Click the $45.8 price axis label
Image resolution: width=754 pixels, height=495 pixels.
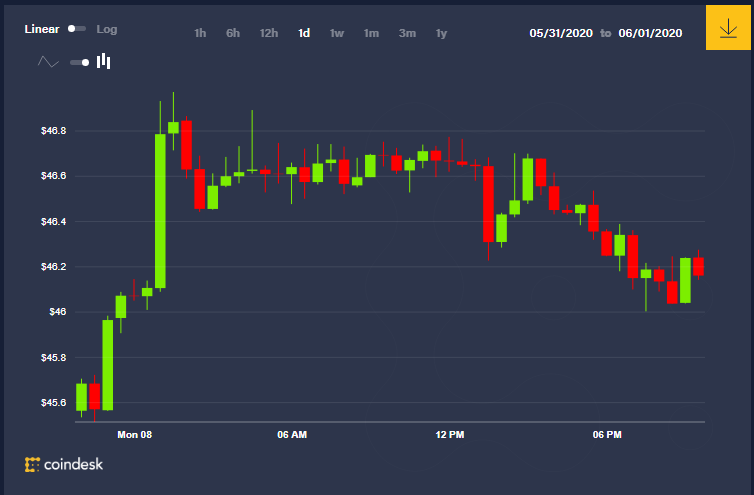pos(54,357)
